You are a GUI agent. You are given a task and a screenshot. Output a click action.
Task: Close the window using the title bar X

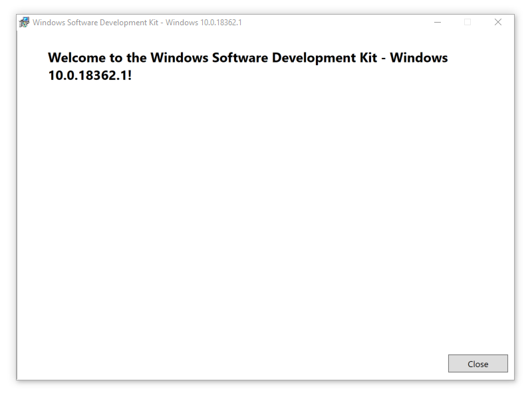click(x=497, y=22)
